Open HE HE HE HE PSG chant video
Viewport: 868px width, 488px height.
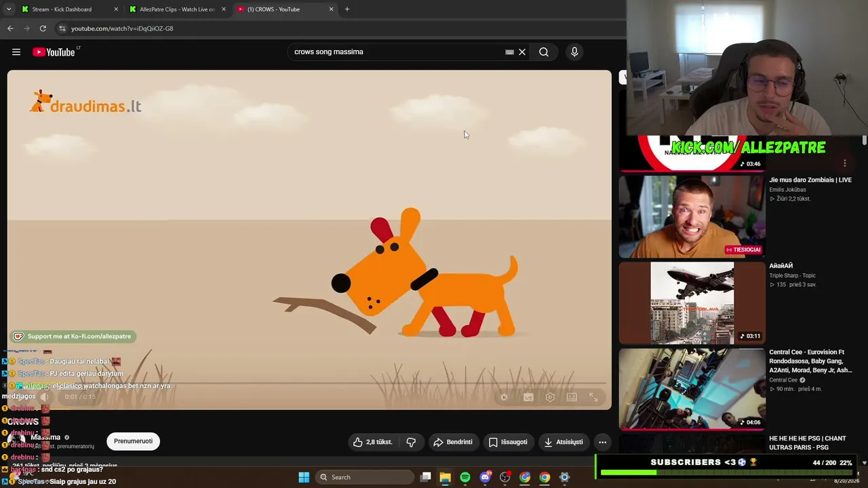pyautogui.click(x=808, y=443)
